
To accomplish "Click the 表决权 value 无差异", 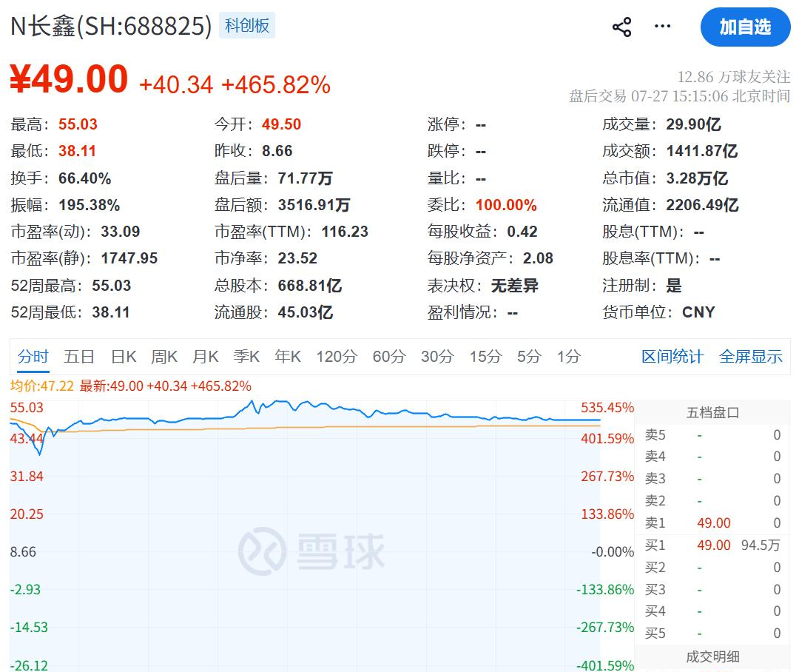I will pos(515,286).
